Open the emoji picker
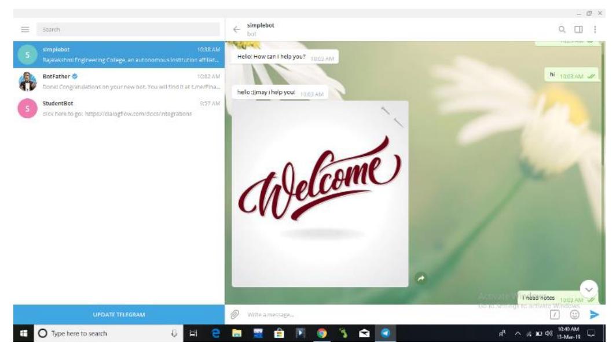This screenshot has height=364, width=616. pos(575,315)
